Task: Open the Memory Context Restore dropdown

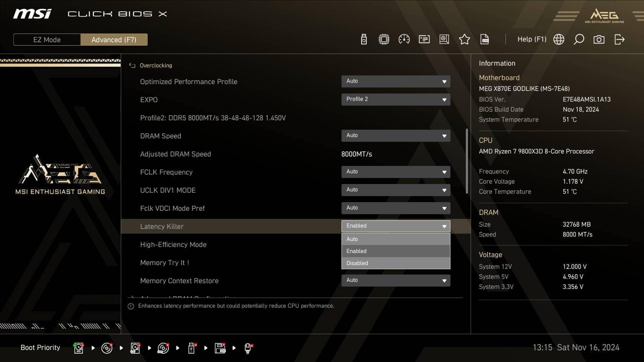Action: [x=395, y=280]
